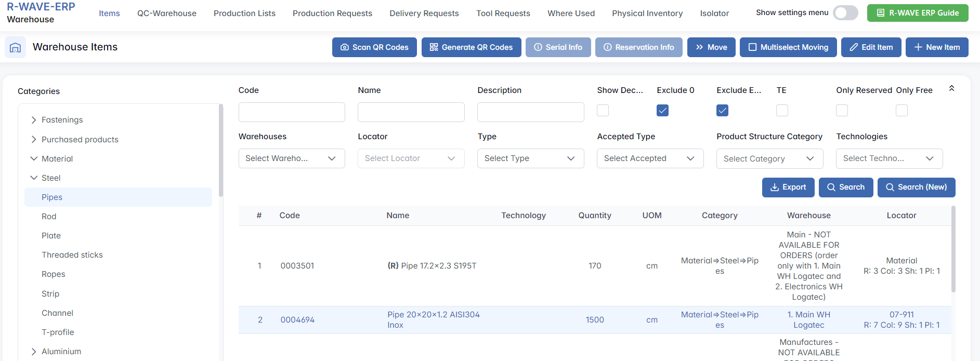980x361 pixels.
Task: Open the Select Warehouse dropdown
Action: 291,158
